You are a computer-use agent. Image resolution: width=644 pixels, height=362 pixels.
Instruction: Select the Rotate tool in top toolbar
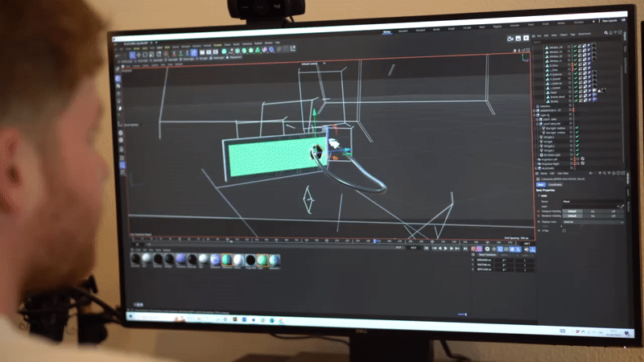click(145, 55)
